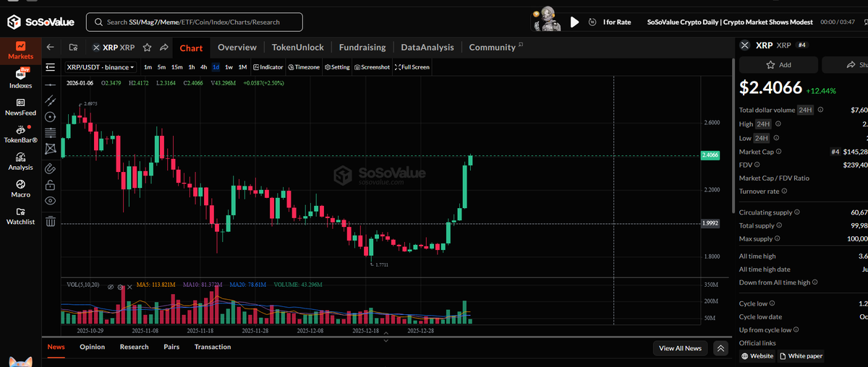Screen dimensions: 868x367
Task: Open Indexes in the left sidebar
Action: click(20, 78)
